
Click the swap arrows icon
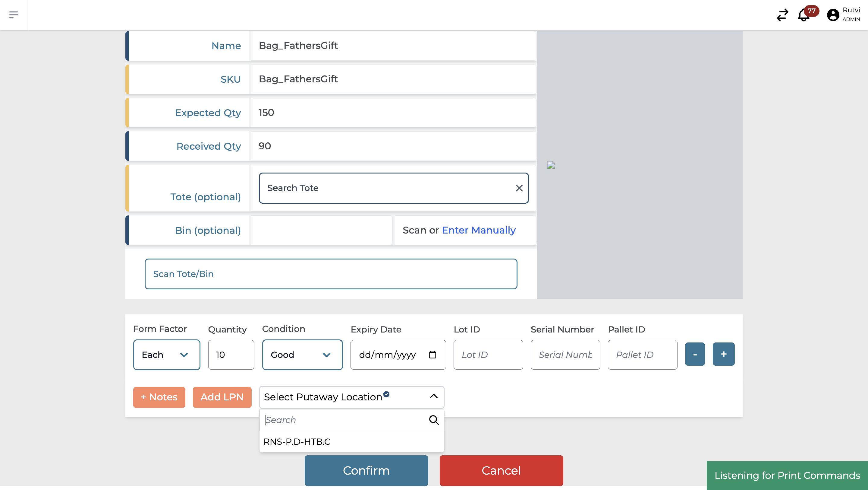782,15
